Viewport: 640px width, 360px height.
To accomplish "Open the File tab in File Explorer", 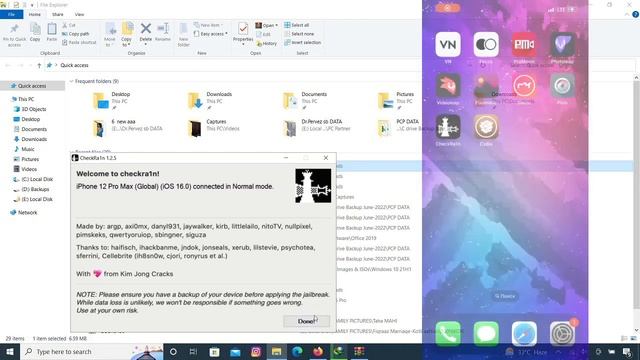I will tap(11, 14).
